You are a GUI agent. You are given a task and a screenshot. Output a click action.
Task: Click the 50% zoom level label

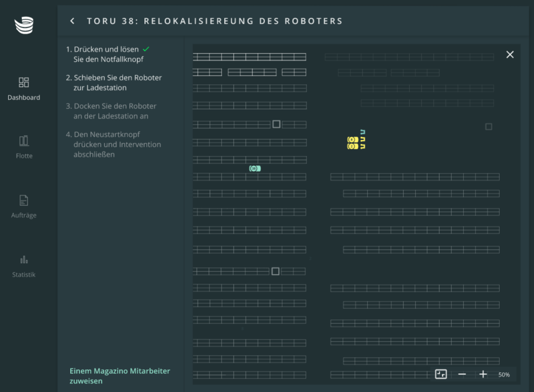tap(504, 375)
